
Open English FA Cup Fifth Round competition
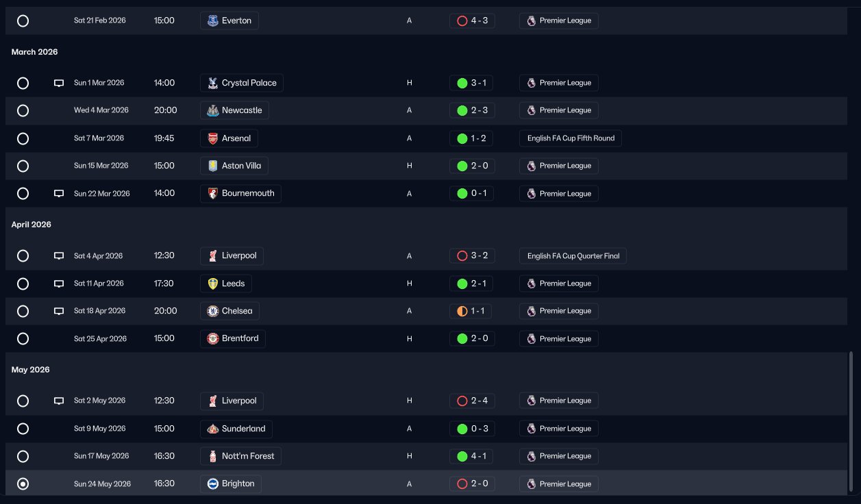[571, 138]
